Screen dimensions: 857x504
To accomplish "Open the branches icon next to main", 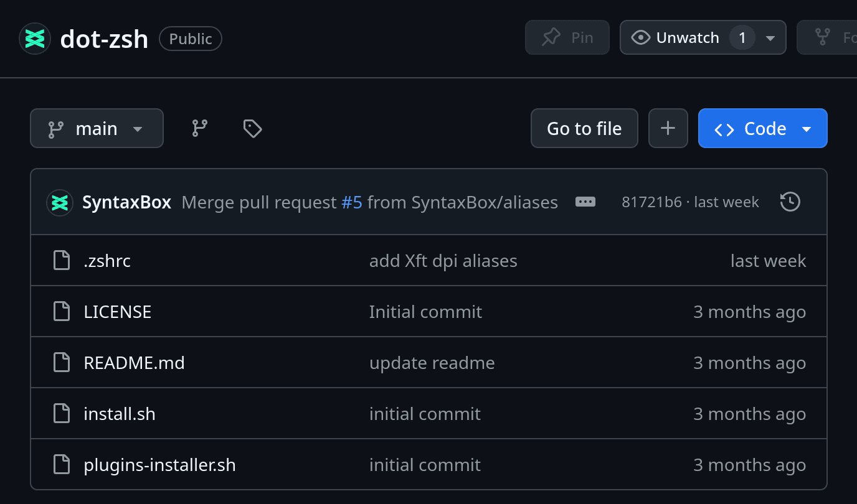I will point(199,128).
